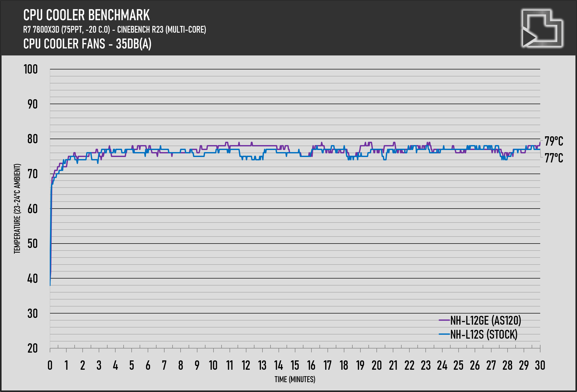Click the blue NH-L12S legend line swatch
577x392 pixels.
tap(444, 334)
